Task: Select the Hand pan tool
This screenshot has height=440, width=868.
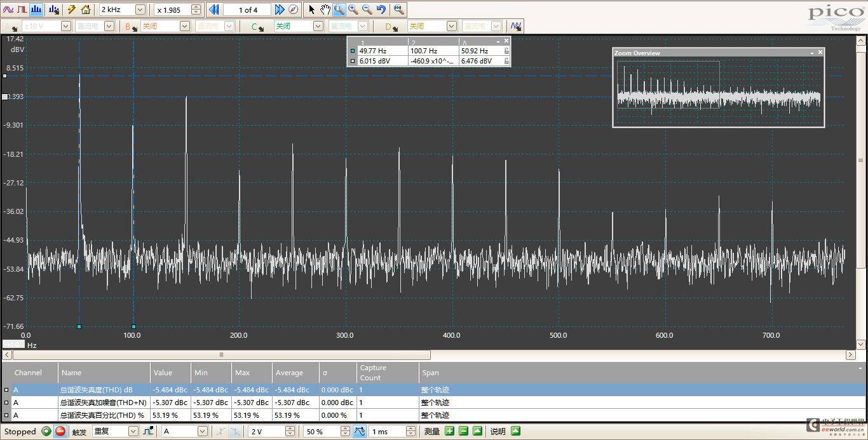Action: (325, 10)
